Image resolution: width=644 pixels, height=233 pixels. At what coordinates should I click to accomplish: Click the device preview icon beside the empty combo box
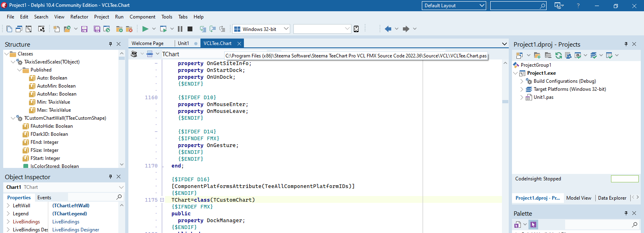356,29
